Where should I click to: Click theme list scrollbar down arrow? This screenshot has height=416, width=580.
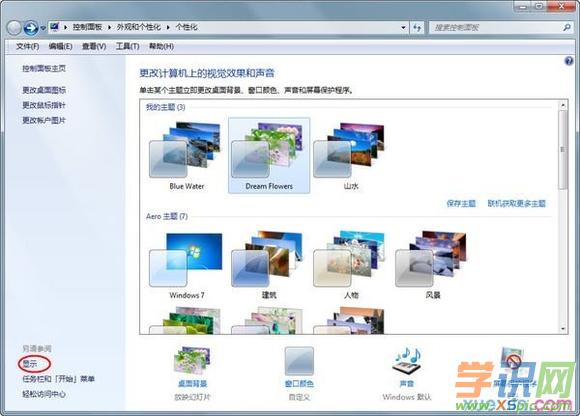[563, 328]
